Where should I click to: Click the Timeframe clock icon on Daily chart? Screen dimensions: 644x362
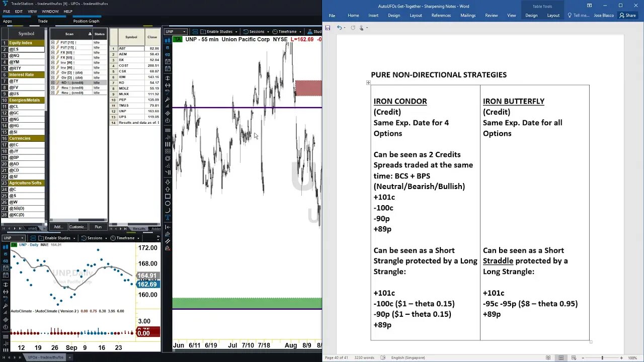coord(113,238)
